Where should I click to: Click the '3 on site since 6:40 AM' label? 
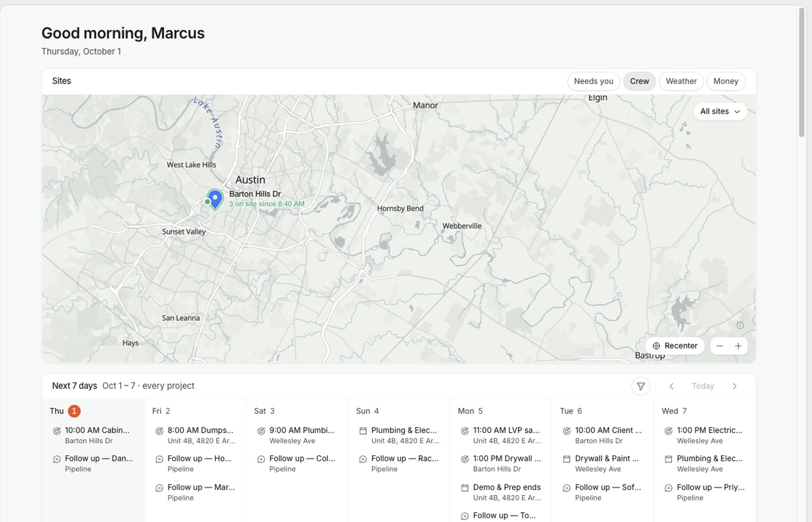[267, 204]
